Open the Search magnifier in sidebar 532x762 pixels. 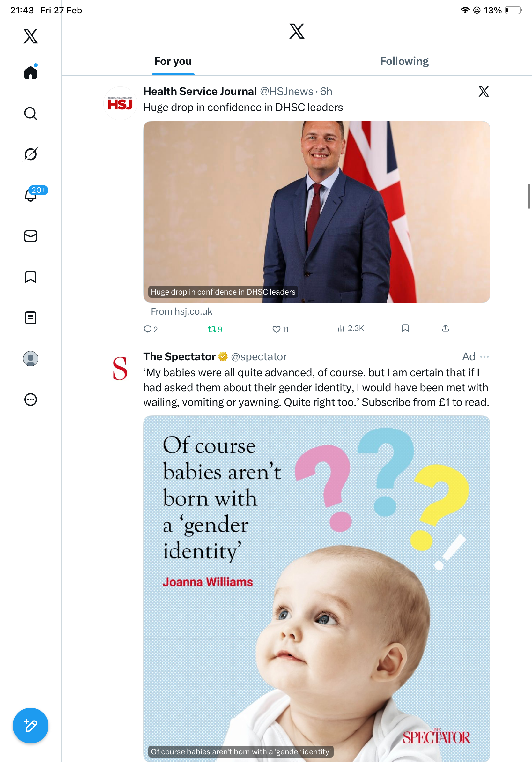[31, 114]
